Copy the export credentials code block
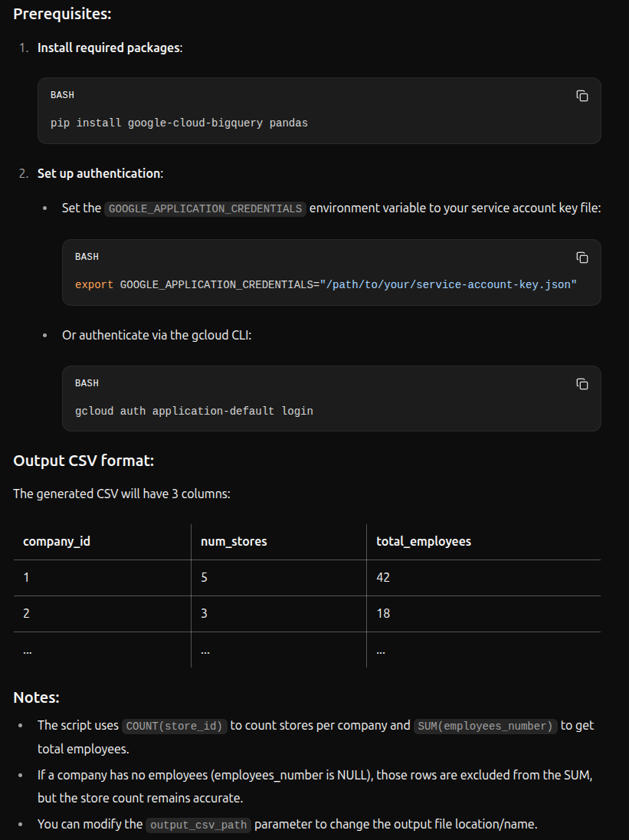The image size is (629, 840). pos(581,258)
